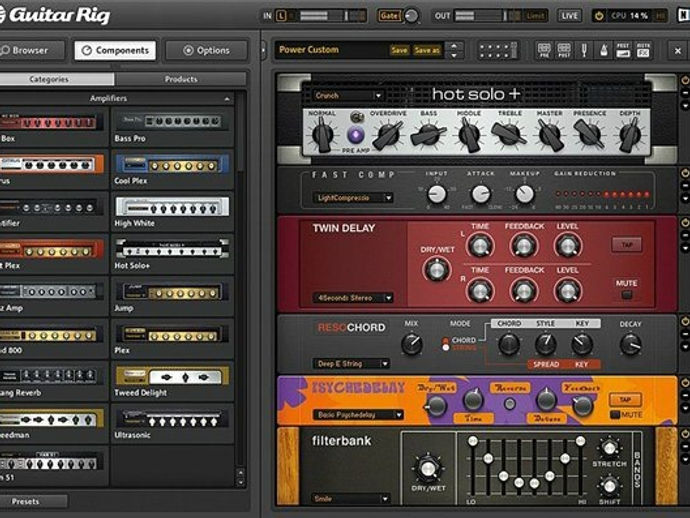Switch to the Components tab
Viewport: 690px width, 518px height.
click(115, 51)
